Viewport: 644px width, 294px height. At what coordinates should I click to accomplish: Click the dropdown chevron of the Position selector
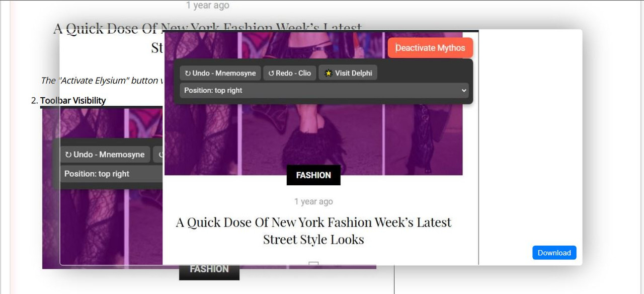[463, 91]
